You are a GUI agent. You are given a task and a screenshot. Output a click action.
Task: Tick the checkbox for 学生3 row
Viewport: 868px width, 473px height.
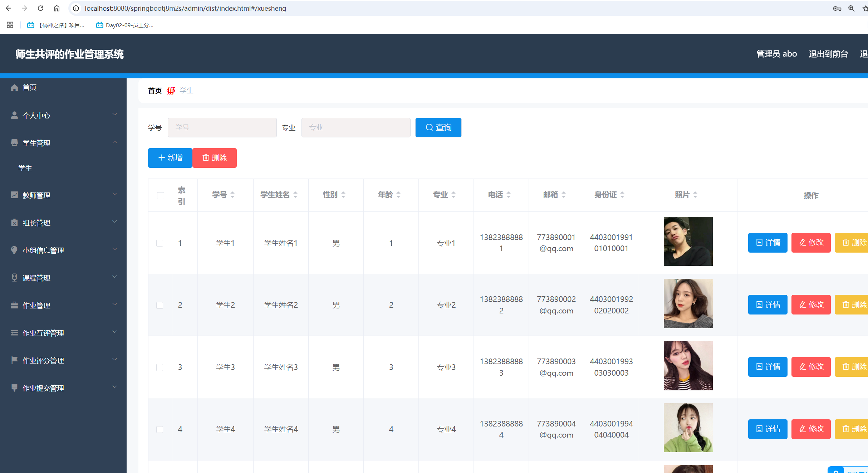click(160, 367)
